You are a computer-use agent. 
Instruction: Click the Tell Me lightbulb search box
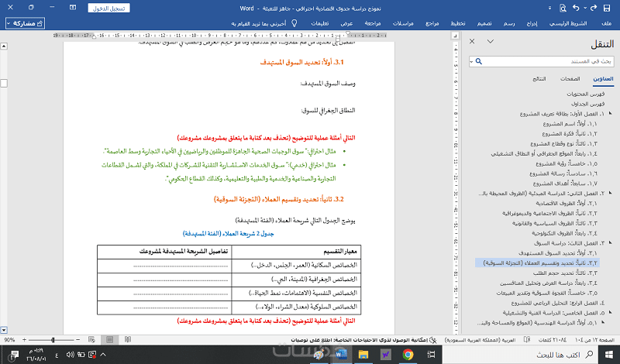264,23
